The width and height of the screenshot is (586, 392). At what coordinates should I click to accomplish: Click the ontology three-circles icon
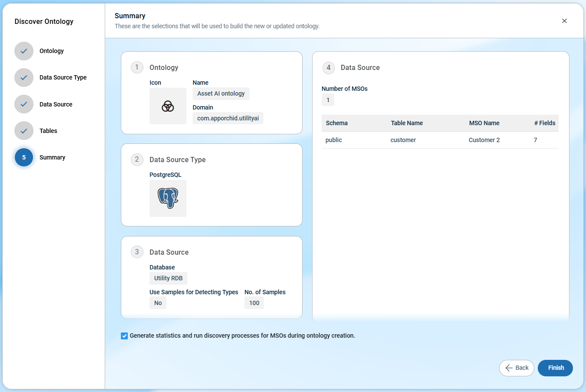tap(168, 106)
